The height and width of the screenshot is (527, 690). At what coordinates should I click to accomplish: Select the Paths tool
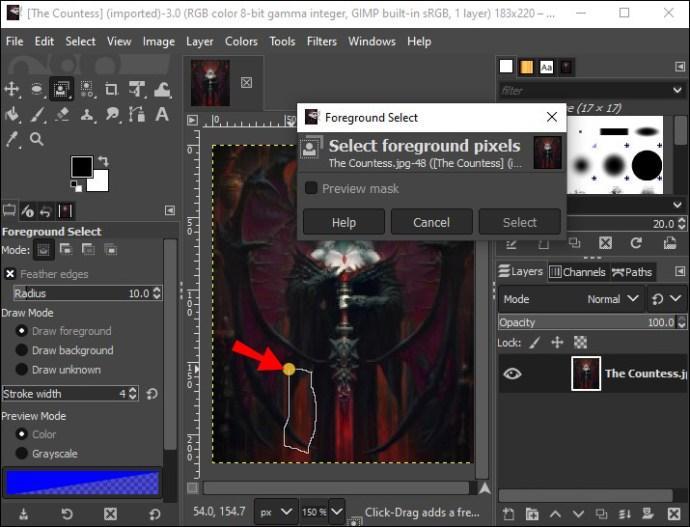137,114
